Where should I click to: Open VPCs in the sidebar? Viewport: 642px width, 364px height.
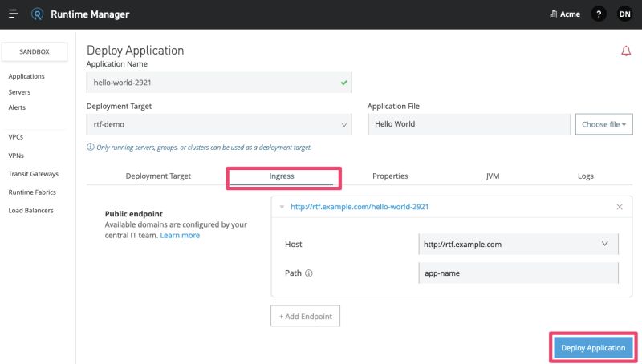pyautogui.click(x=15, y=137)
